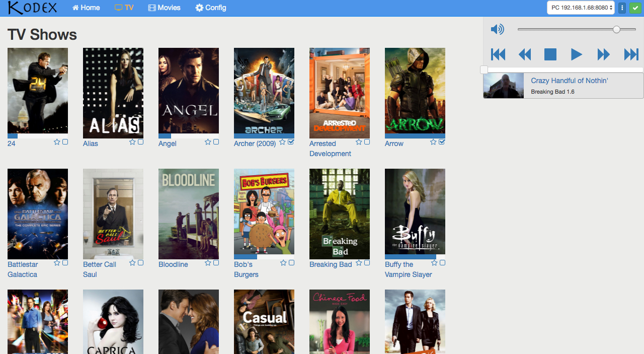Screen dimensions: 644x354
Task: Toggle the Buffy the Vampire Slayer checkbox
Action: 442,263
